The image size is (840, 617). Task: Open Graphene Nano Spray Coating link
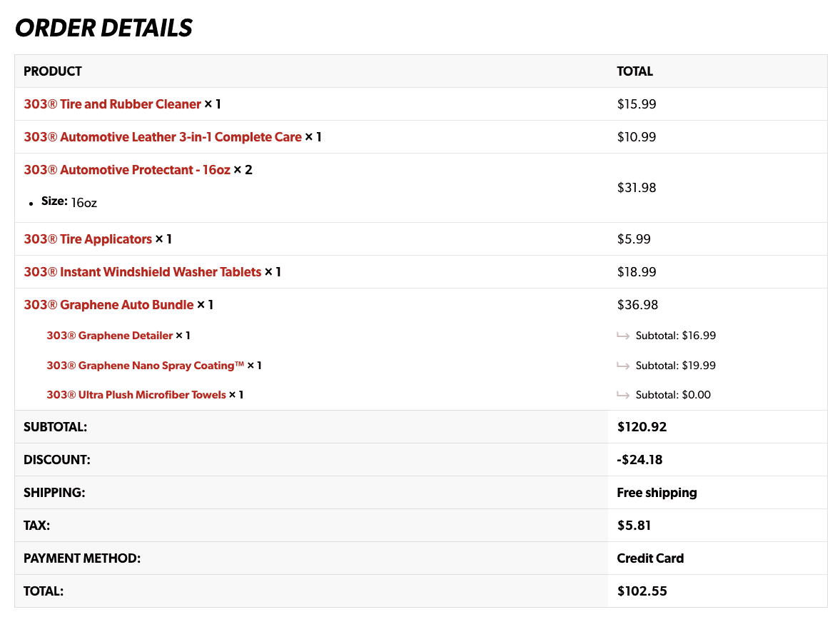(145, 366)
